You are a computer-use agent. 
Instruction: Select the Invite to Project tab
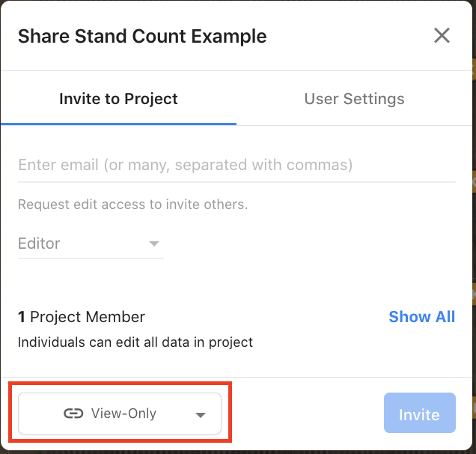118,99
